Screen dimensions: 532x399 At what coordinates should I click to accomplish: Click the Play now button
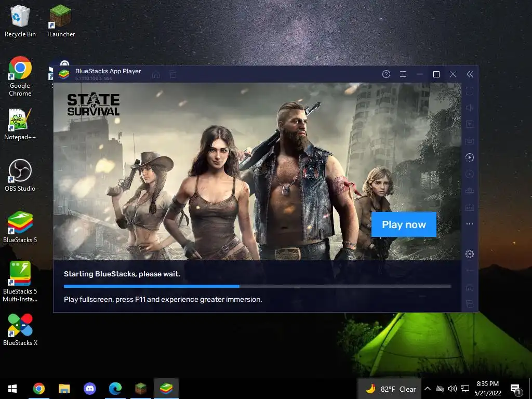pyautogui.click(x=404, y=224)
